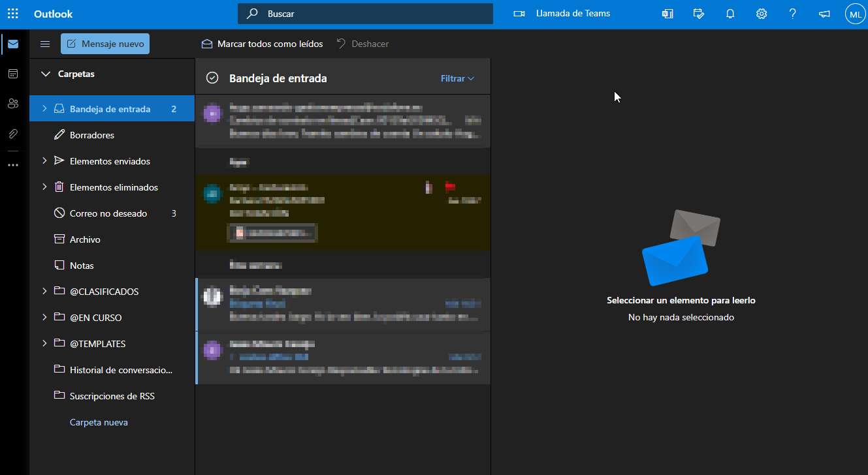Image resolution: width=868 pixels, height=475 pixels.
Task: Expand the @CLASIFICADOS folder chevron
Action: (44, 291)
